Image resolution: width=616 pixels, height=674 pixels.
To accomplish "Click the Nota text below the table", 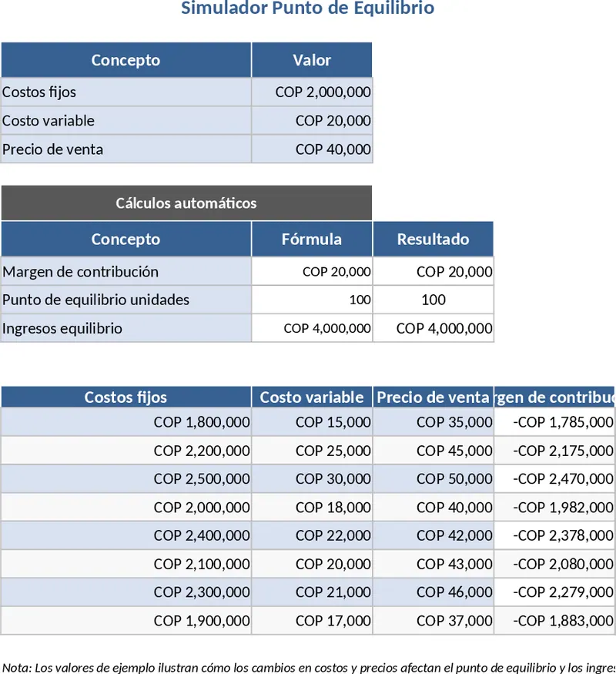I will (308, 667).
